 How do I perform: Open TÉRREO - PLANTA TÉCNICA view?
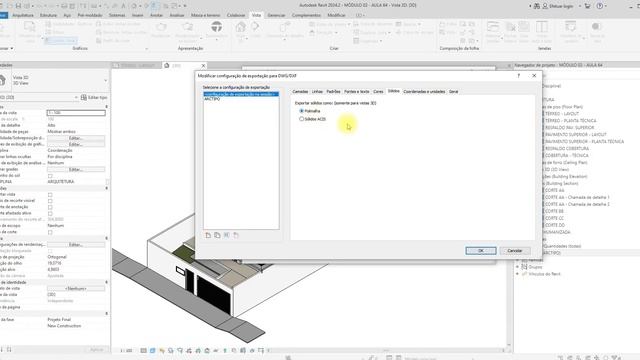pos(571,121)
